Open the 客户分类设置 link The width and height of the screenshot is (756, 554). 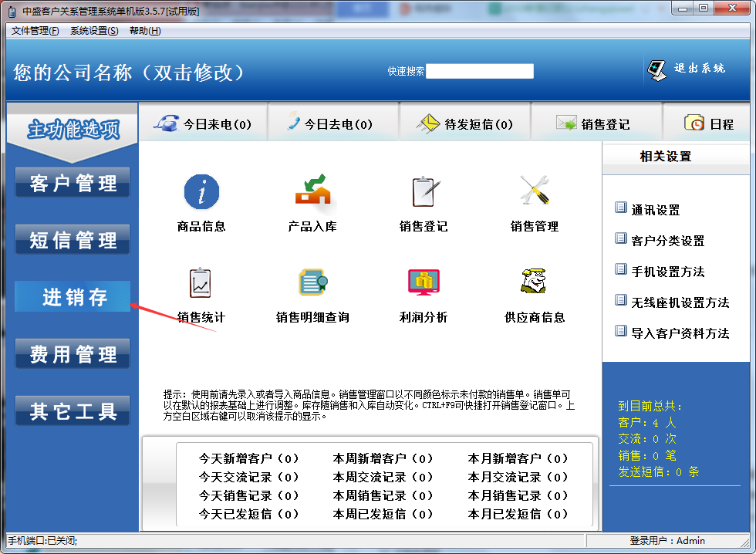(668, 241)
